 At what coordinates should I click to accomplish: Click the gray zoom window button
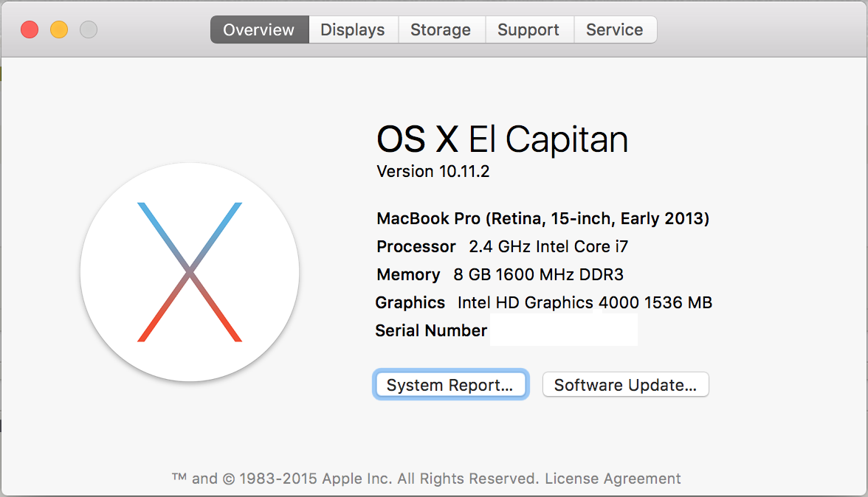[89, 29]
